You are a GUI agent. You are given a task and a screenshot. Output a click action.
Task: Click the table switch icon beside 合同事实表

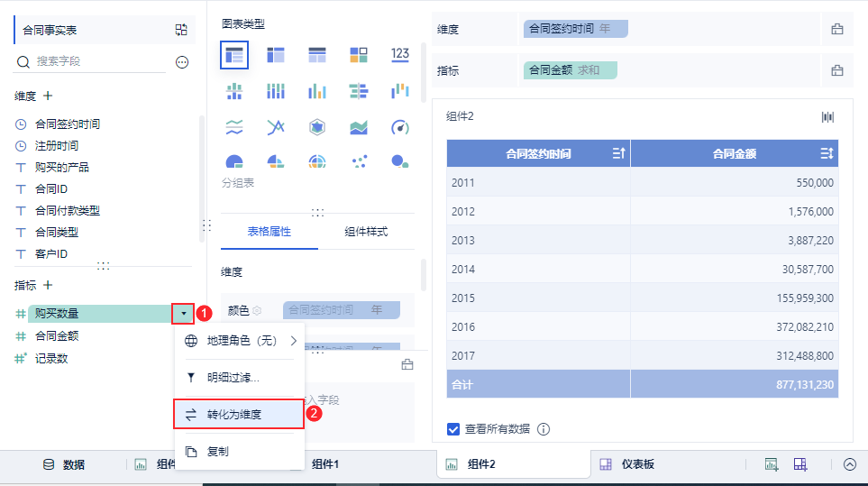181,30
